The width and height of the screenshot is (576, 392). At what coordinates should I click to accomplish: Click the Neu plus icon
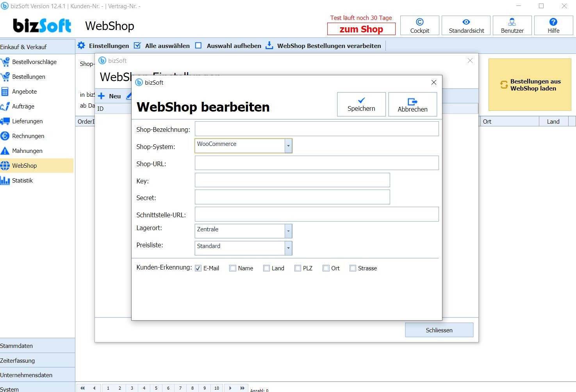[x=101, y=96]
